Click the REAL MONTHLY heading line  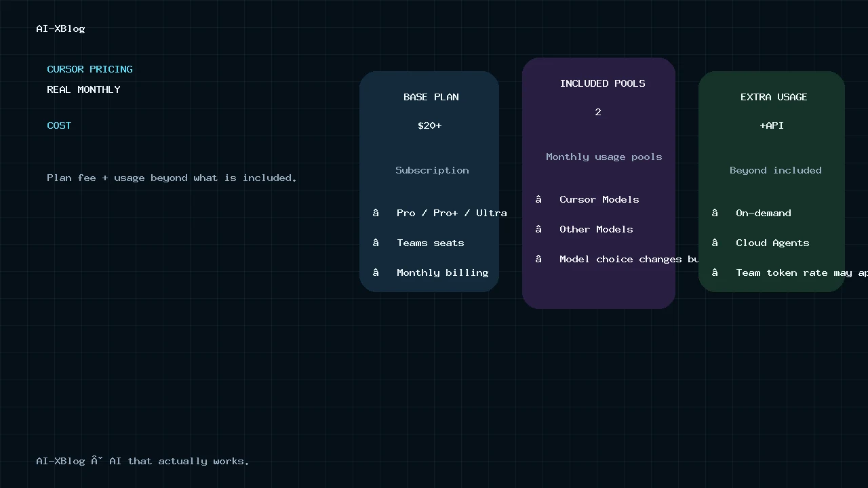pos(83,89)
